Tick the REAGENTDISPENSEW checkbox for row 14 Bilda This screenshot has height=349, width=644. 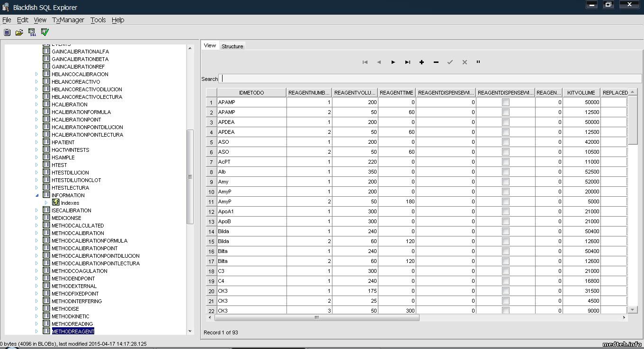pos(505,231)
